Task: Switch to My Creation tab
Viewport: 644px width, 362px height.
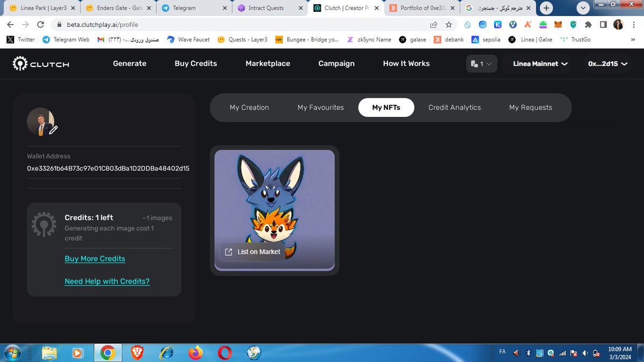Action: pos(249,107)
